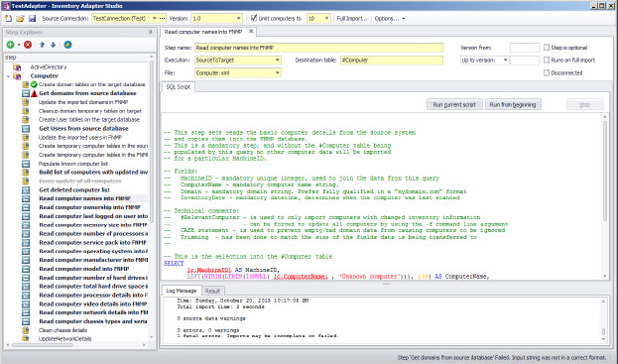
Task: Move step up with blue arrow
Action: pos(42,45)
